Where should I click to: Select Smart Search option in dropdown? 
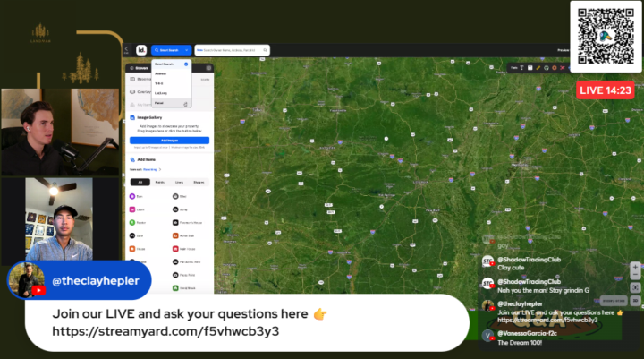[171, 64]
